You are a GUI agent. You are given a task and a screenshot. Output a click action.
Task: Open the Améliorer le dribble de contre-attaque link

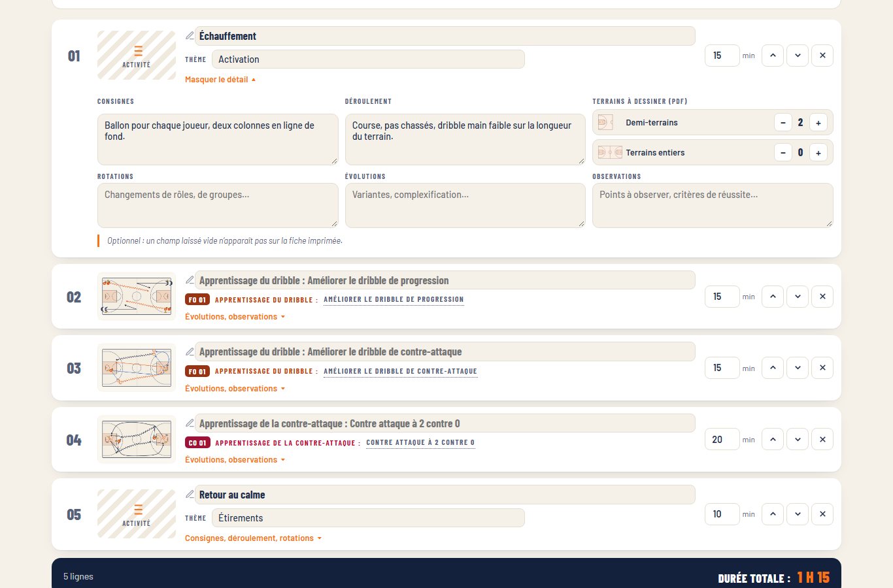[x=400, y=371]
